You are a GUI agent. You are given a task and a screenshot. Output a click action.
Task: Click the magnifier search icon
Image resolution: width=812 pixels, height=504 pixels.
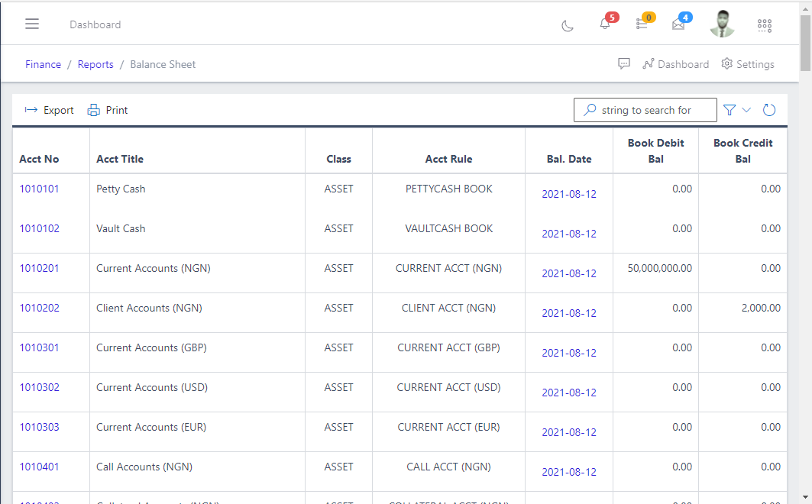click(590, 110)
